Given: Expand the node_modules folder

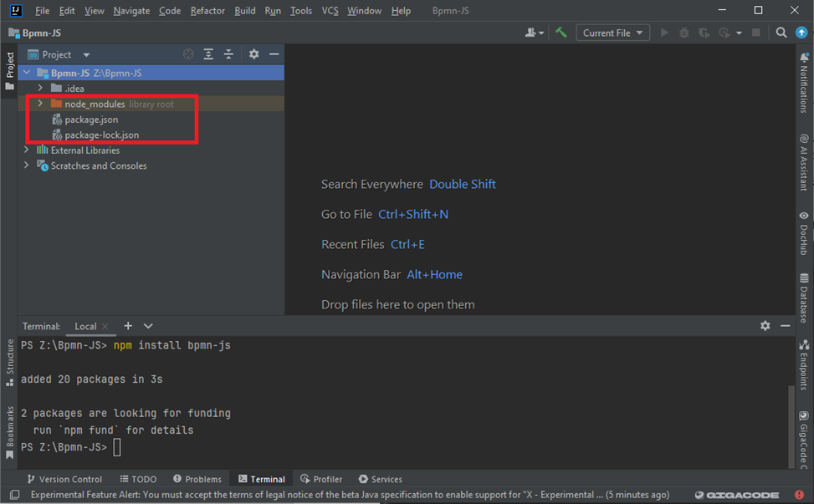Looking at the screenshot, I should point(40,104).
